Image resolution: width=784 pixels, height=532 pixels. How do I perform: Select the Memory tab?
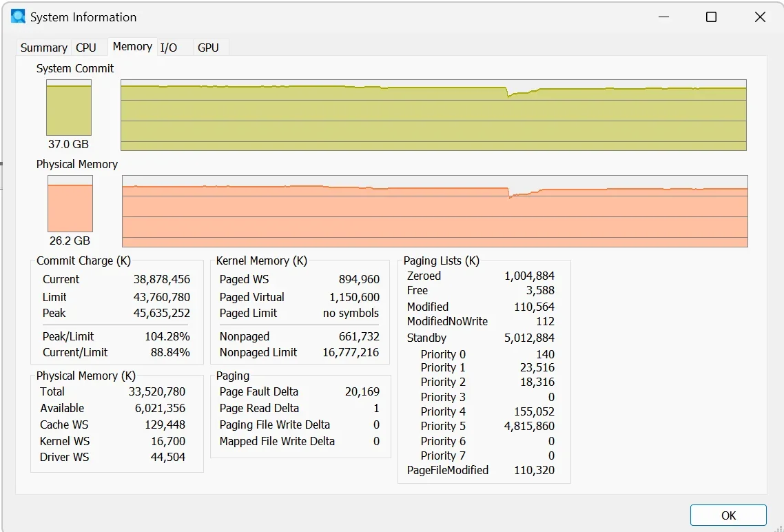coord(132,46)
